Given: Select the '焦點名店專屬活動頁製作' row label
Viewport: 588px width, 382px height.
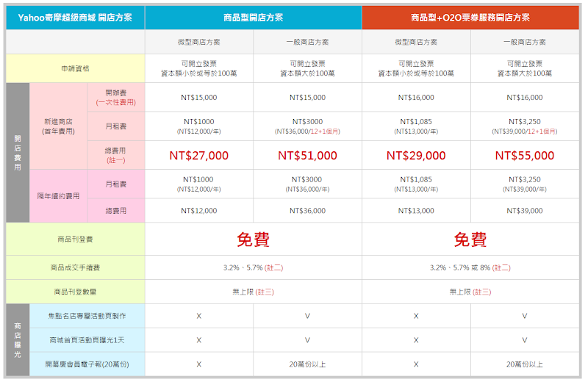Looking at the screenshot, I should click(87, 316).
